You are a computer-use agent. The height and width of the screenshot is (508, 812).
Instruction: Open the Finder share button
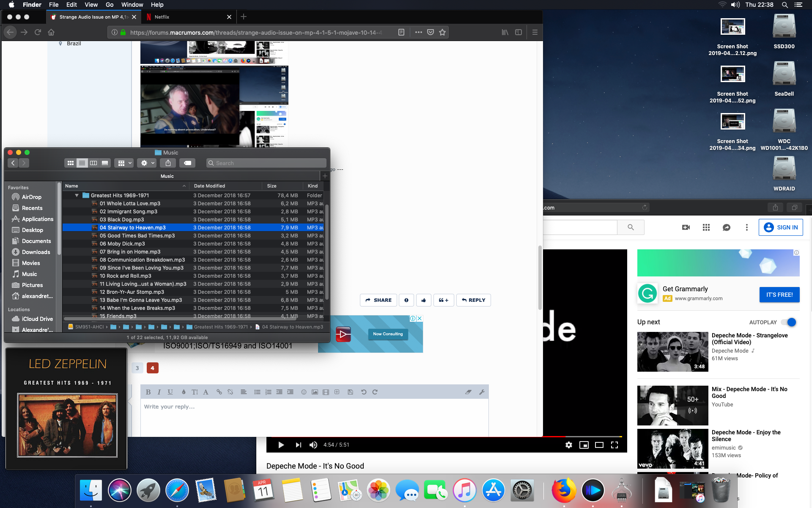[x=168, y=163]
